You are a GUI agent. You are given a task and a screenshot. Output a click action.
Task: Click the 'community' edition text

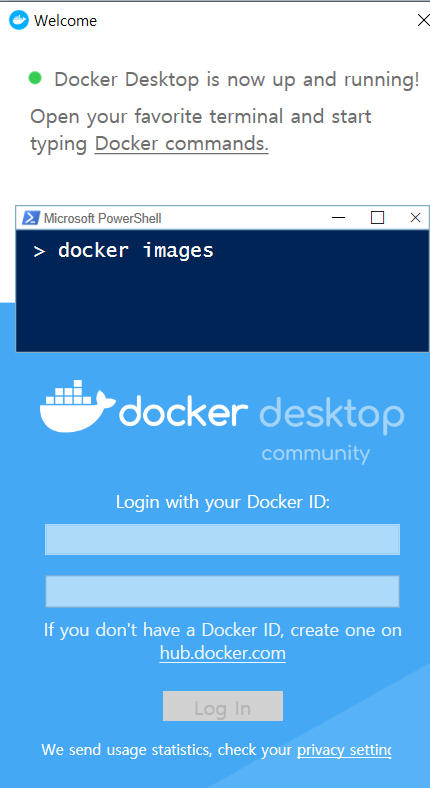315,454
